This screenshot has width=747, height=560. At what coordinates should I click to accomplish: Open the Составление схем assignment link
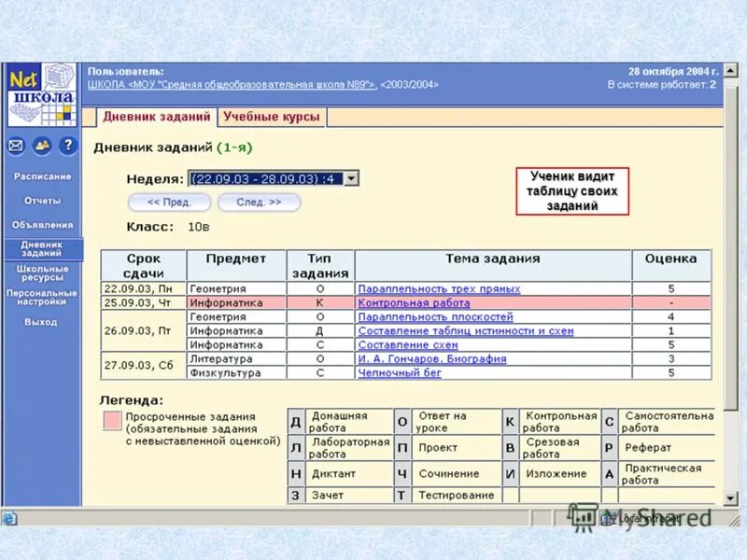pyautogui.click(x=408, y=344)
